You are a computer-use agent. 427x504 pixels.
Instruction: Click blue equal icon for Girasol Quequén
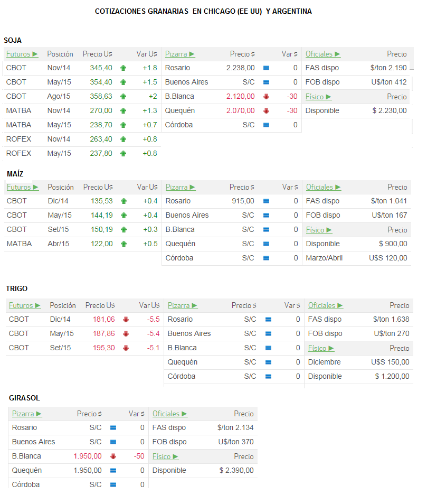pos(113,471)
